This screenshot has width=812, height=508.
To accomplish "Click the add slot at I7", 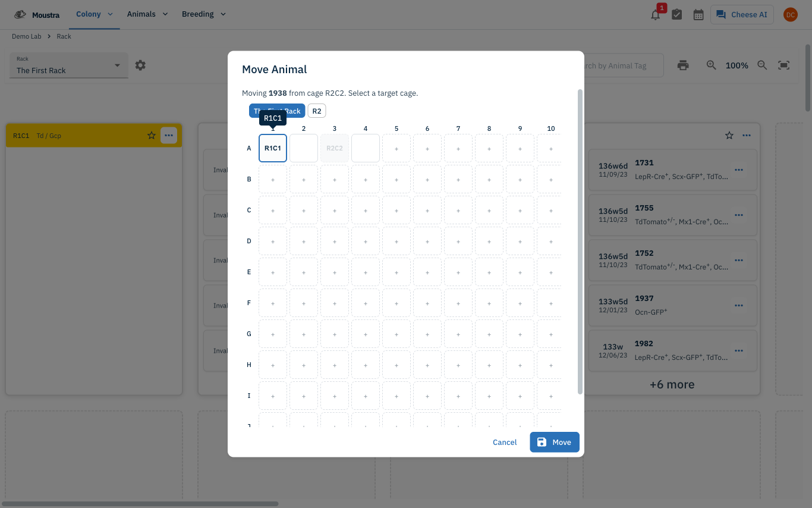I will [458, 396].
